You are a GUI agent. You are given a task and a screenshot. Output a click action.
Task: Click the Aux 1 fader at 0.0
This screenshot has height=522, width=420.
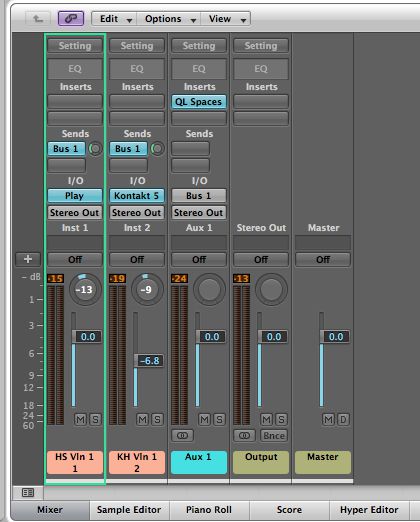tap(211, 337)
